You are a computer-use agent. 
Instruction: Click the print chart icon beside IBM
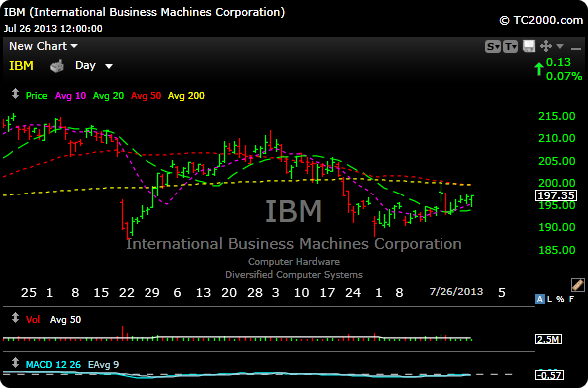(x=57, y=66)
